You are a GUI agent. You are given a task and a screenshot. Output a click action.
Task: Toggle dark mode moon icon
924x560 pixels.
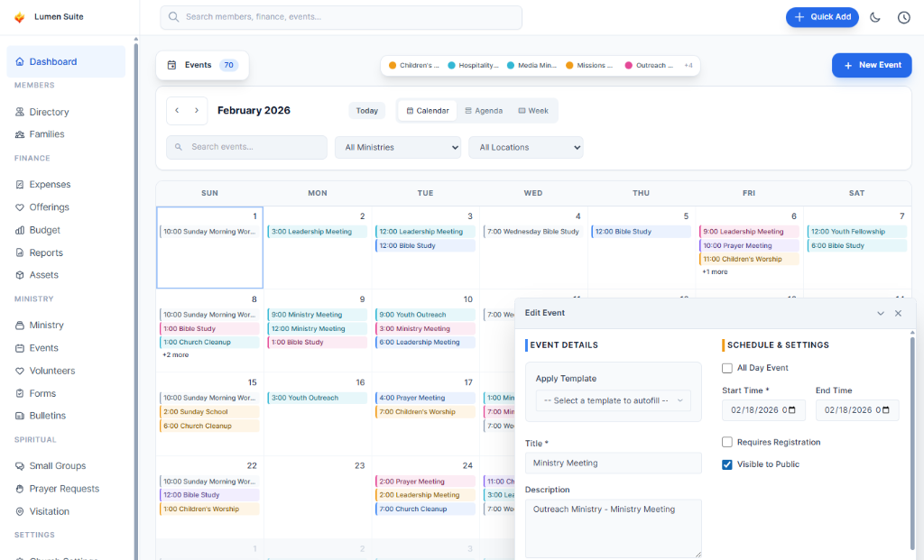(x=874, y=17)
